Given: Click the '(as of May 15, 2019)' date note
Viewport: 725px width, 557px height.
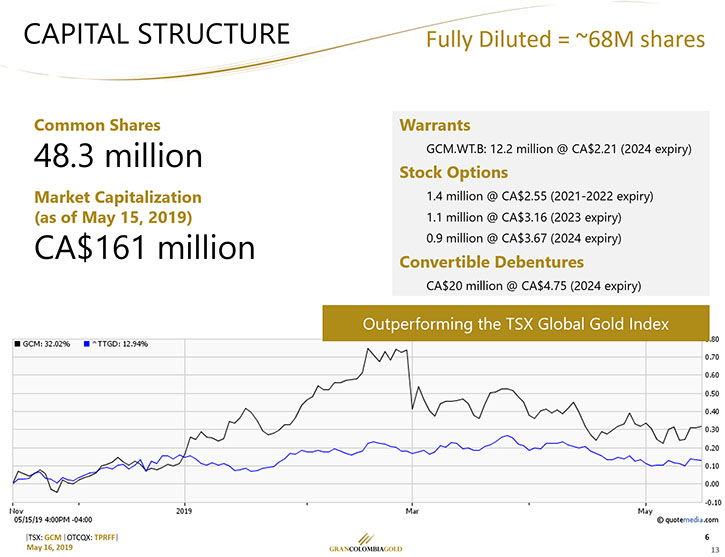Looking at the screenshot, I should pos(113,217).
